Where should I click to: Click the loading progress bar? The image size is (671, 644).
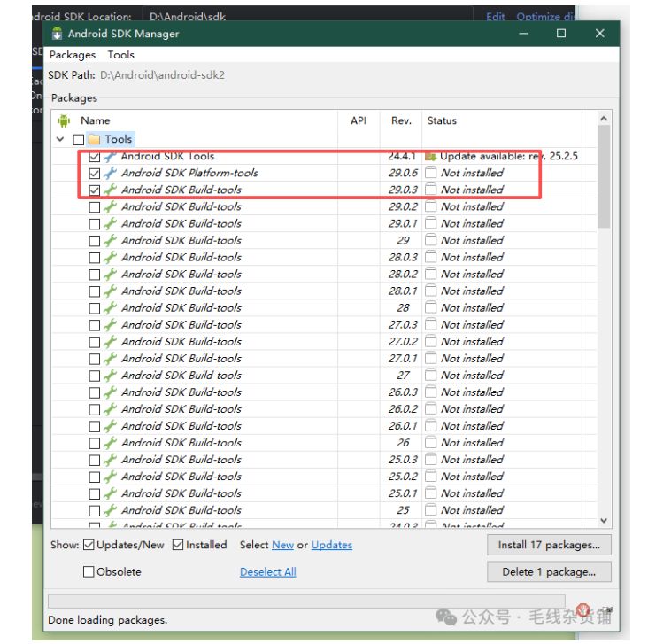306,601
